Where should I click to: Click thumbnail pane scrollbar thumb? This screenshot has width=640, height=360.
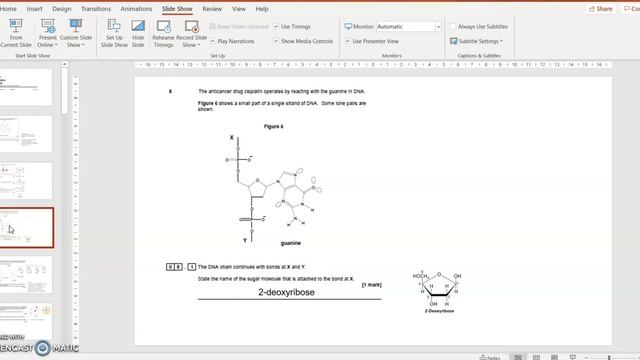pyautogui.click(x=64, y=91)
